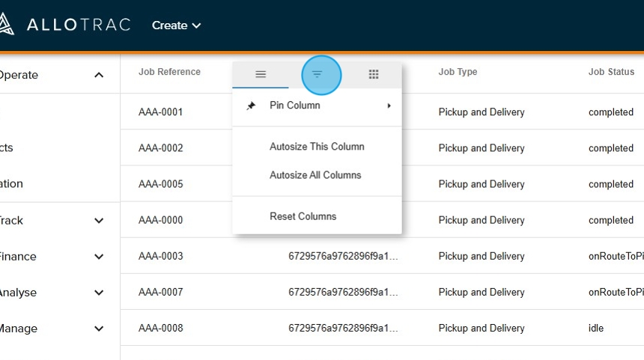The width and height of the screenshot is (644, 360).
Task: Expand the Manage sidebar section
Action: point(99,329)
